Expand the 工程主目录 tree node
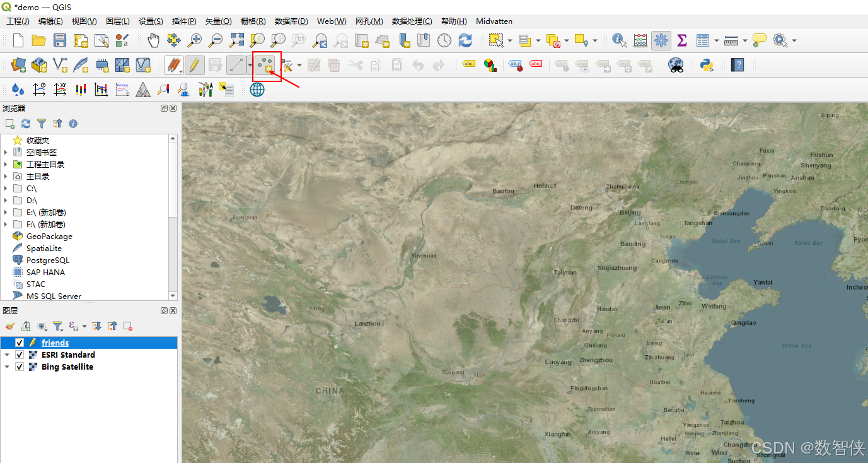 pos(6,164)
